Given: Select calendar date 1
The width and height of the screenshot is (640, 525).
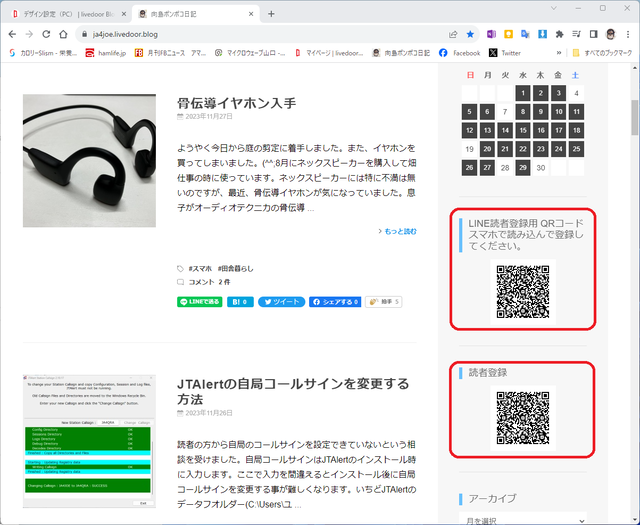Looking at the screenshot, I should coord(523,93).
